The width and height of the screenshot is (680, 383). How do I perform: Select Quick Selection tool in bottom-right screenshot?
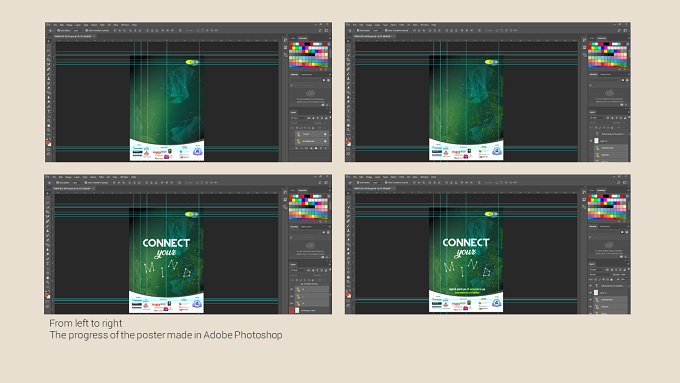click(x=348, y=207)
